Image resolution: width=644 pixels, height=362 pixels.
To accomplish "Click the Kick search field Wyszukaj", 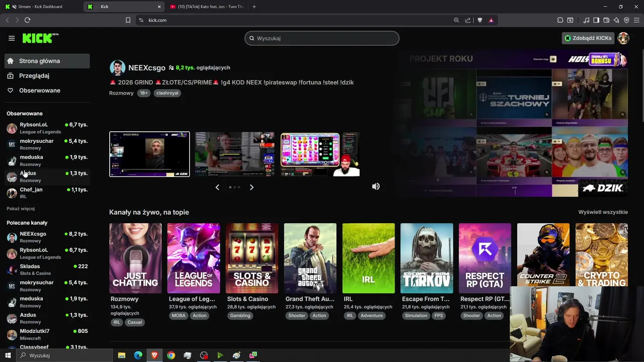I will click(x=322, y=38).
